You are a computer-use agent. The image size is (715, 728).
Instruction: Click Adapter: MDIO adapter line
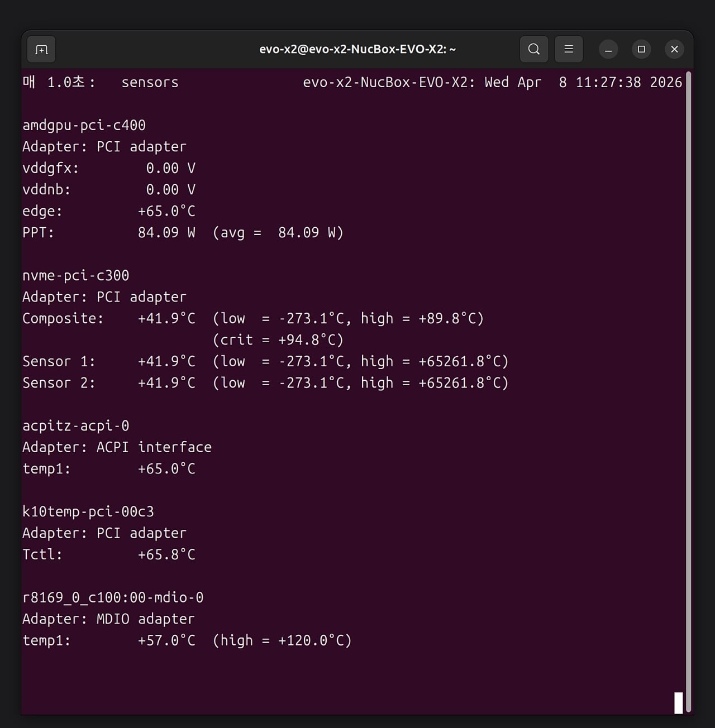109,619
